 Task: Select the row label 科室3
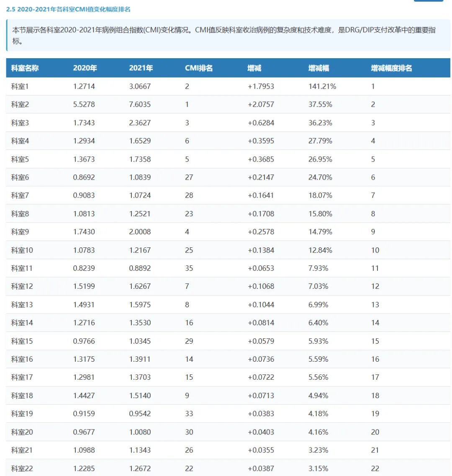coord(20,123)
